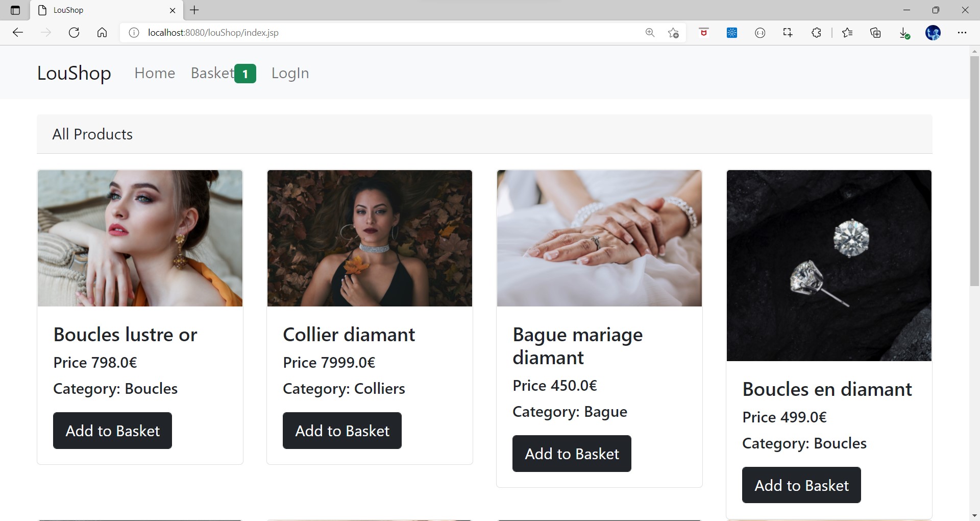The height and width of the screenshot is (521, 980).
Task: Go to the LogIn page
Action: pyautogui.click(x=290, y=73)
